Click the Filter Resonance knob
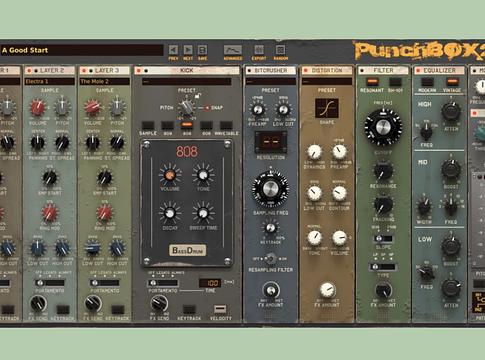Image resolution: width=485 pixels, height=360 pixels. pyautogui.click(x=383, y=171)
